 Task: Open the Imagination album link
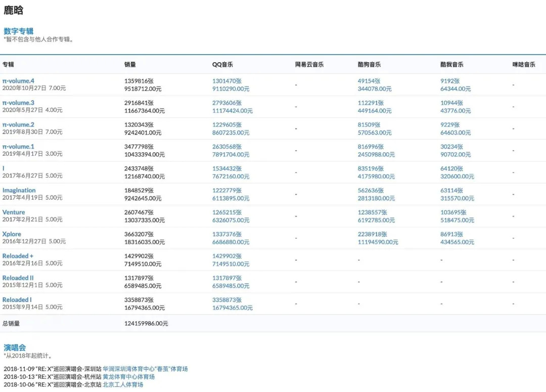pyautogui.click(x=19, y=190)
